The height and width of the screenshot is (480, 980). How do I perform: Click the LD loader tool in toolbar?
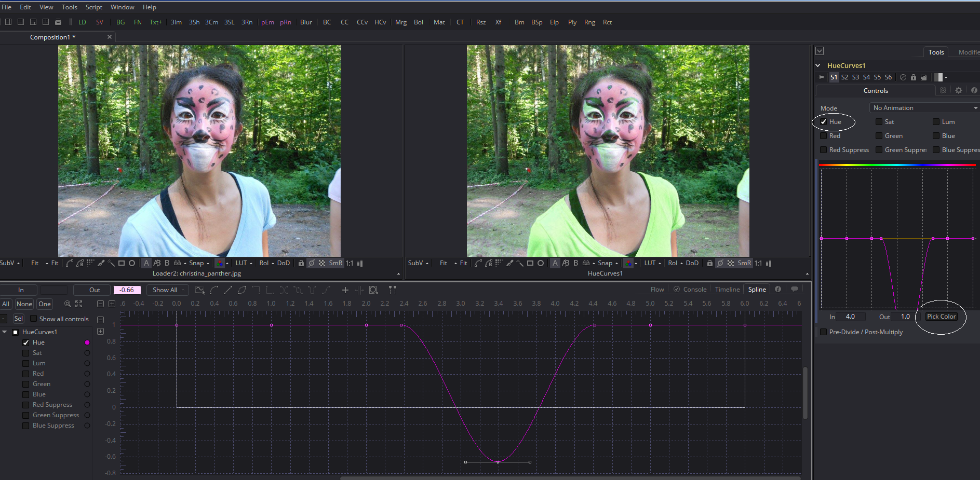coord(82,22)
